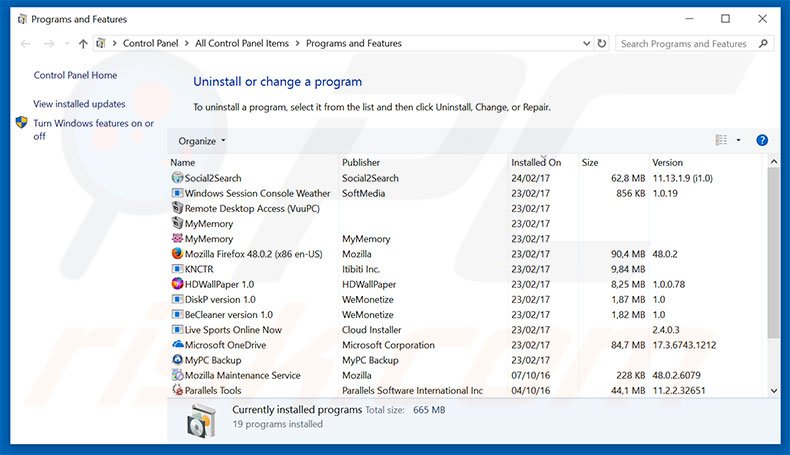Click the scrollbar up arrow
Viewport: 790px width, 455px height.
tap(774, 162)
